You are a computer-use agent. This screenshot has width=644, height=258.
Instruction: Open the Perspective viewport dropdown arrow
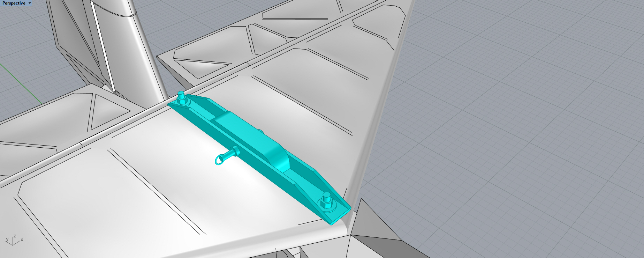pyautogui.click(x=30, y=3)
